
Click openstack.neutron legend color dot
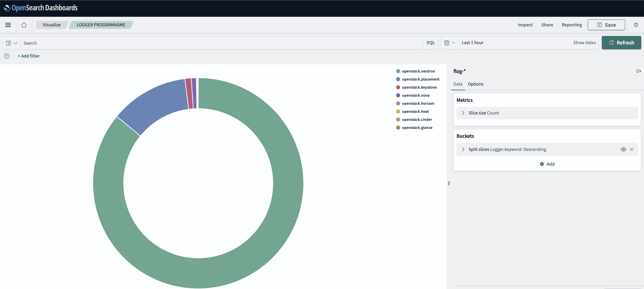(398, 71)
